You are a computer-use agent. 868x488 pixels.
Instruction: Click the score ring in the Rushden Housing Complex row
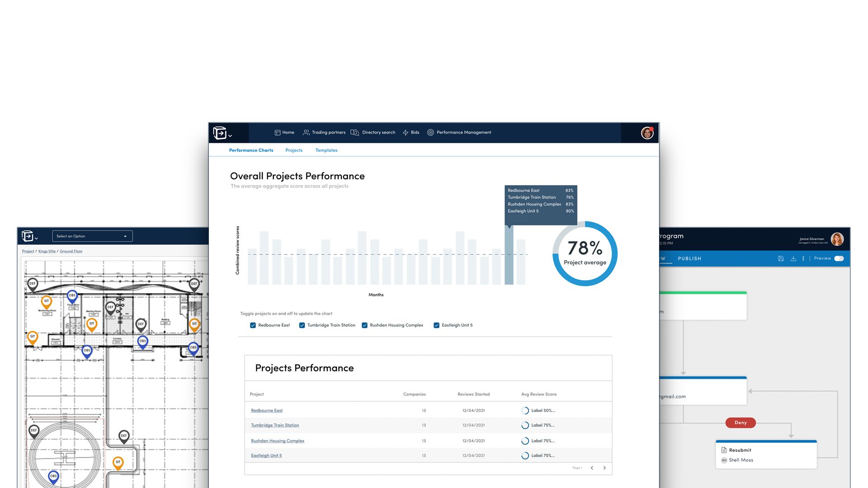[x=525, y=441]
